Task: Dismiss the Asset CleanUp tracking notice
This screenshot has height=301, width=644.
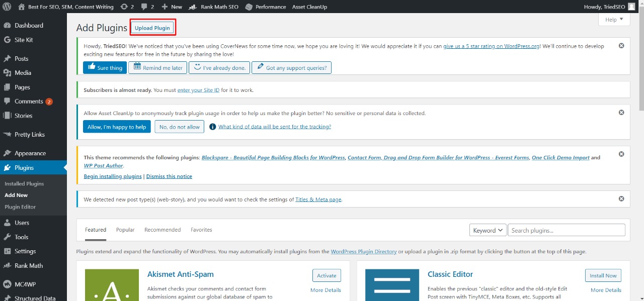Action: [x=621, y=113]
